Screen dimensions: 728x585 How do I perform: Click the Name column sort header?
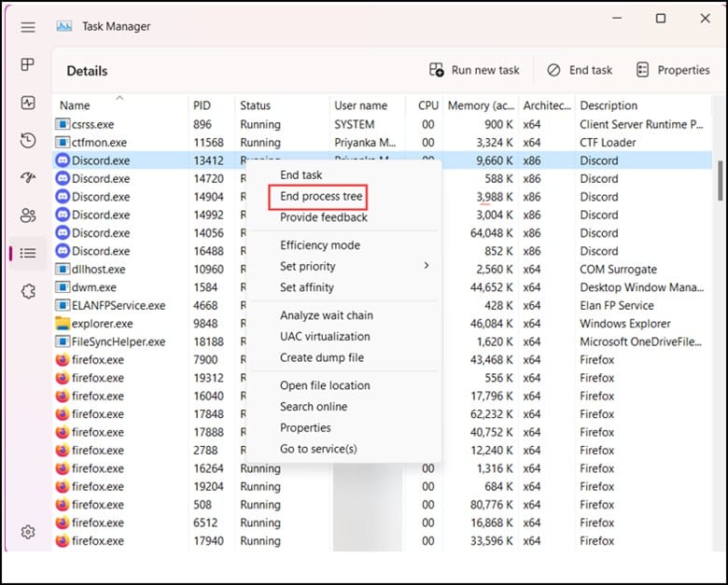click(75, 105)
